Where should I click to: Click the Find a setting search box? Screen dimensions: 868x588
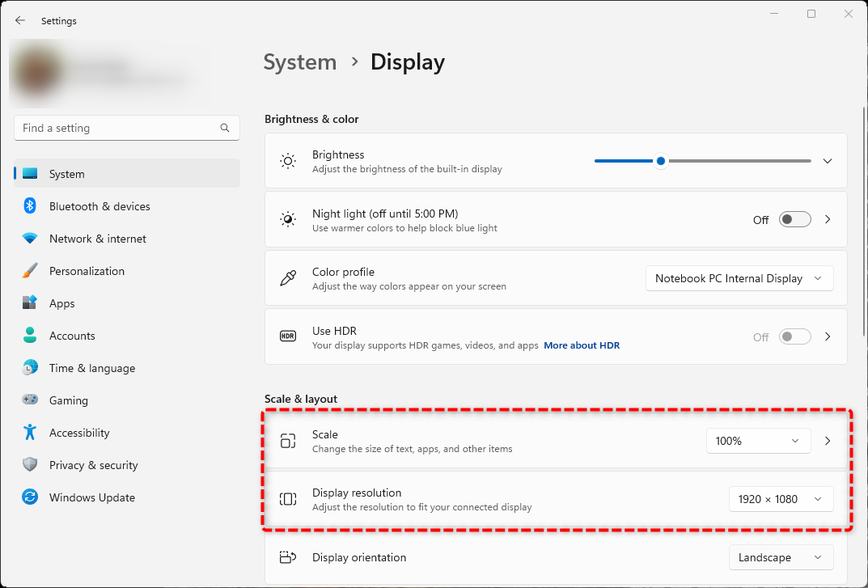point(126,128)
